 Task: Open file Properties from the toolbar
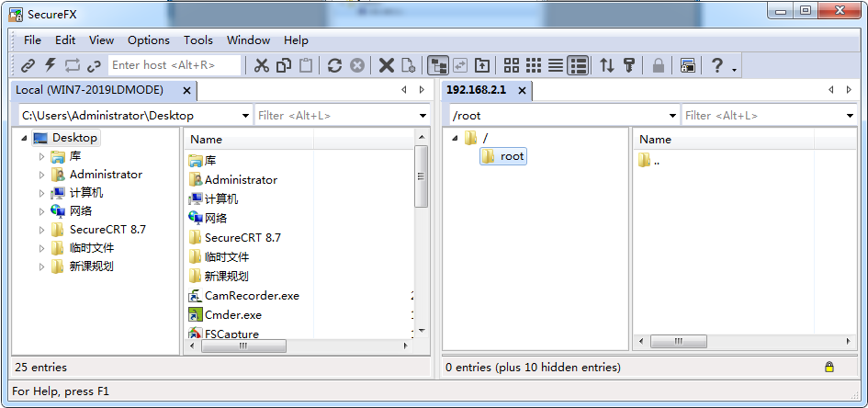409,65
